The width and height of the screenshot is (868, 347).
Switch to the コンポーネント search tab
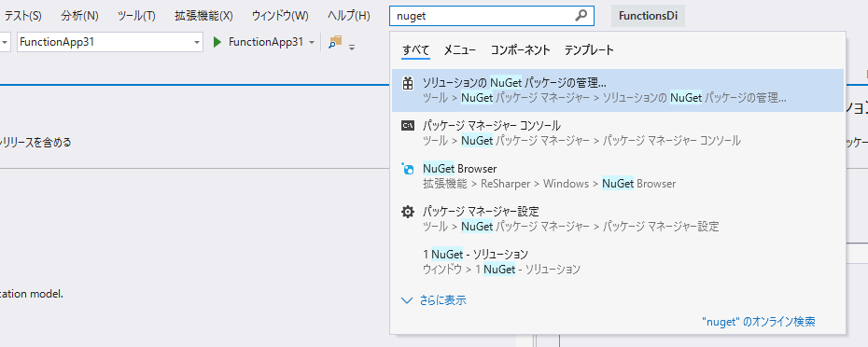pos(521,50)
